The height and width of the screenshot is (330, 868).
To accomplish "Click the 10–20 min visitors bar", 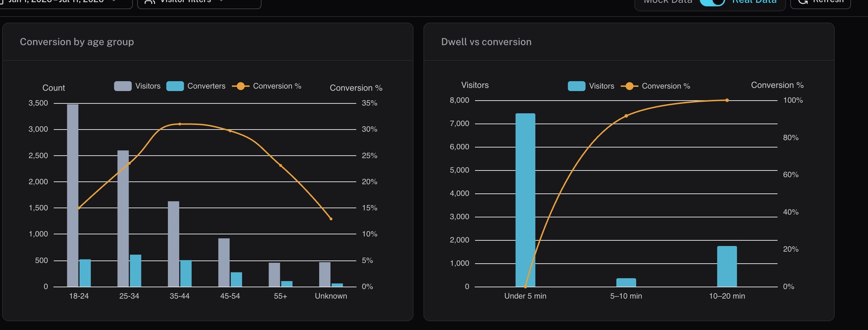I will coord(727,266).
